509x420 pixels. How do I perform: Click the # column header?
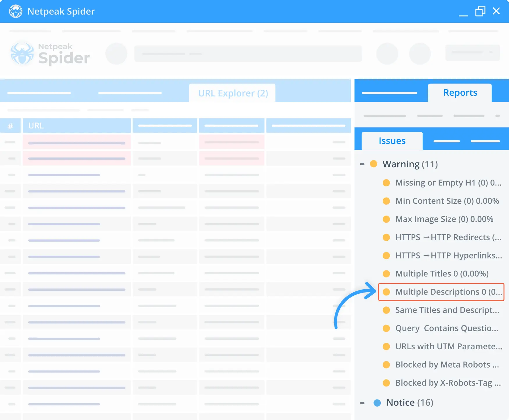pyautogui.click(x=10, y=126)
